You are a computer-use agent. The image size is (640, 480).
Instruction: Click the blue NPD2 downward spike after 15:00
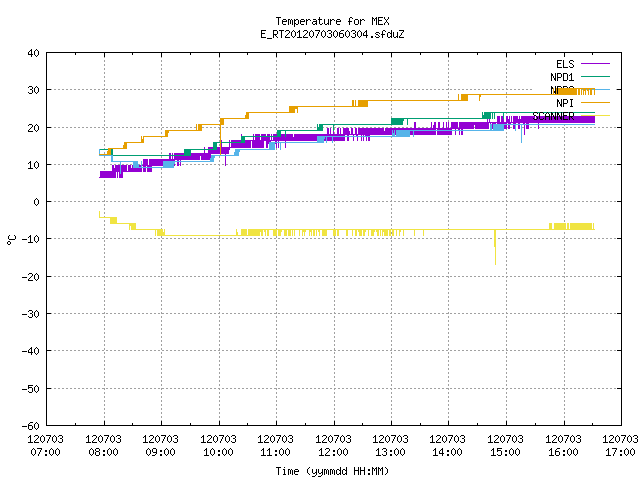click(521, 135)
